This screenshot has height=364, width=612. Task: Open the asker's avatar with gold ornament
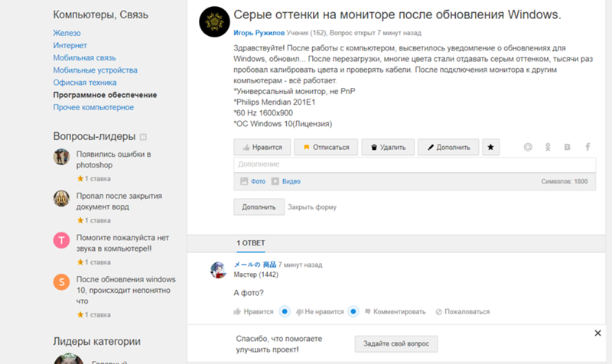pos(214,22)
